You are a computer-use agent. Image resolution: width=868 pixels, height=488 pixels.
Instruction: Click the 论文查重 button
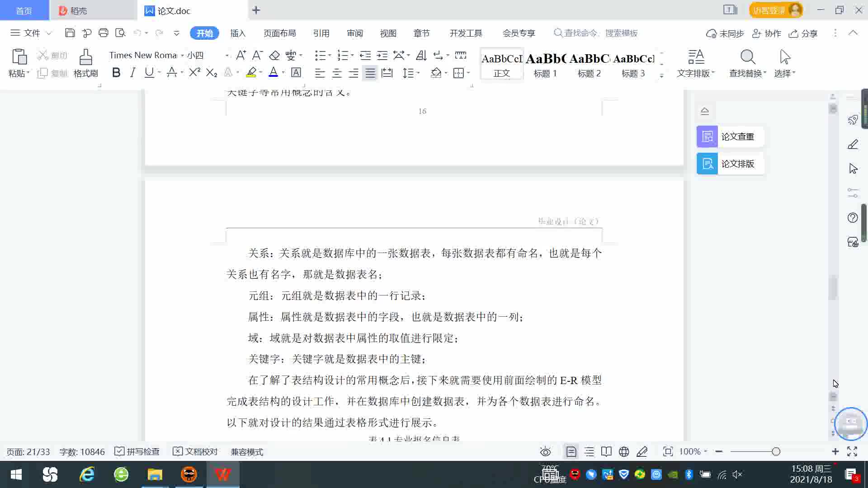[x=730, y=136]
